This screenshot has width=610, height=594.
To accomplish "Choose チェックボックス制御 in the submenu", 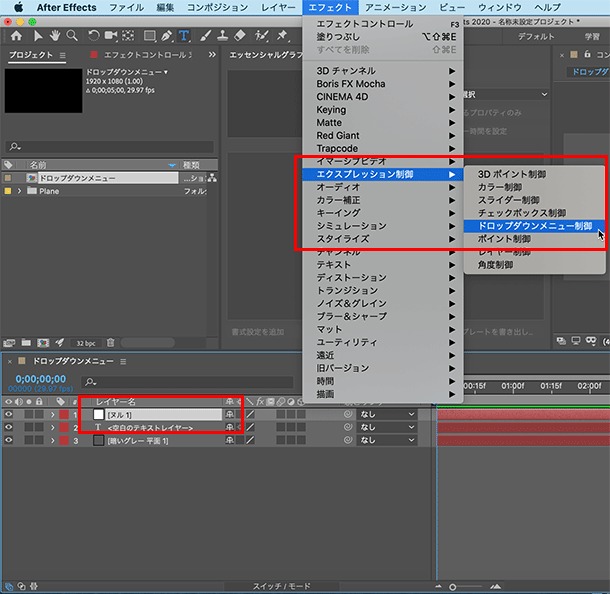I will point(535,213).
